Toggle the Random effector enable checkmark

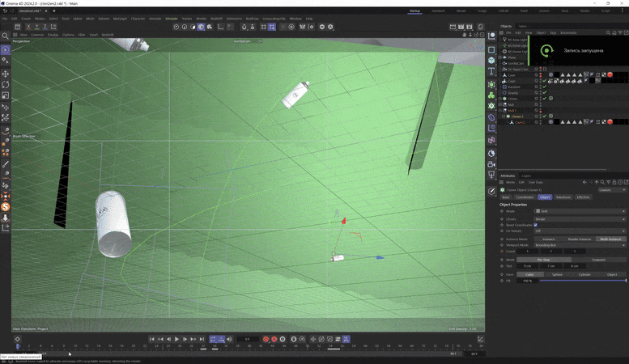pyautogui.click(x=544, y=87)
